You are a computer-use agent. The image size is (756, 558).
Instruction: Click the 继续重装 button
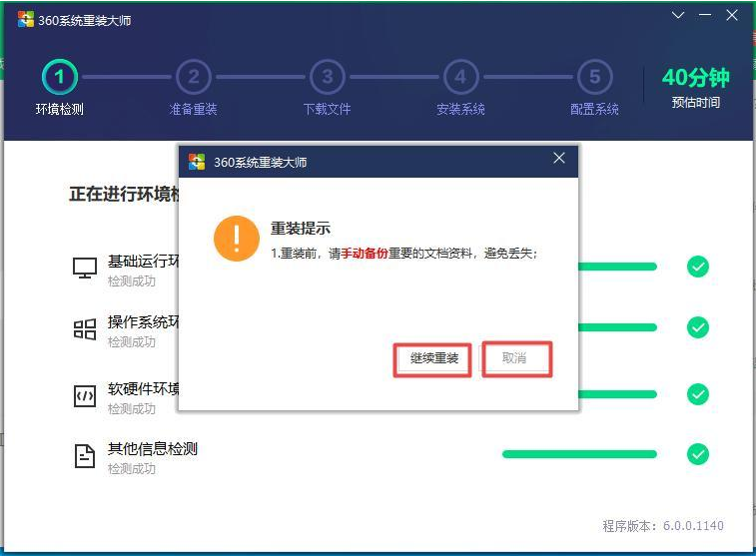pos(433,358)
